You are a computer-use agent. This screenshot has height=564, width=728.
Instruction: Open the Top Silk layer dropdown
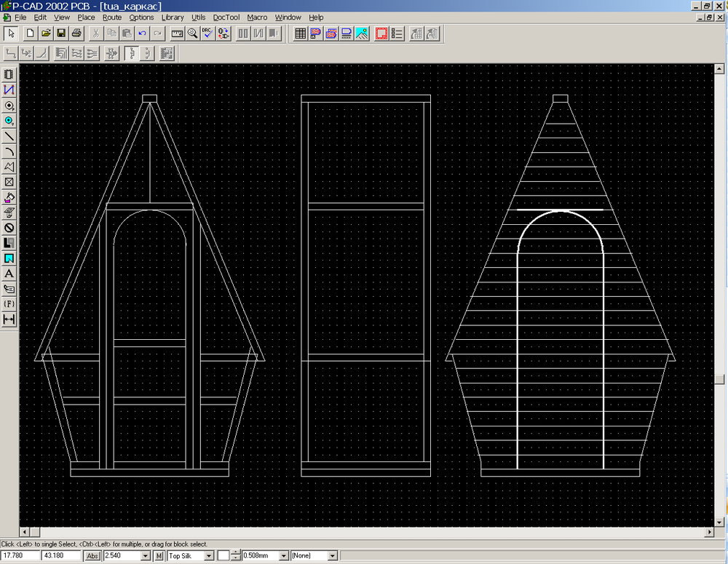pyautogui.click(x=209, y=556)
